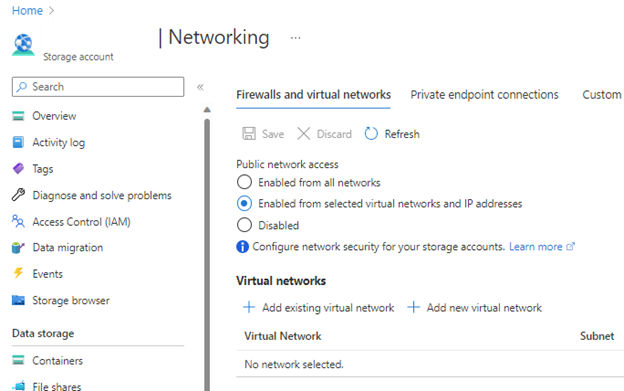Click the Diagnose and solve problems wrench icon
Screen dimensions: 624x391
pyautogui.click(x=18, y=195)
